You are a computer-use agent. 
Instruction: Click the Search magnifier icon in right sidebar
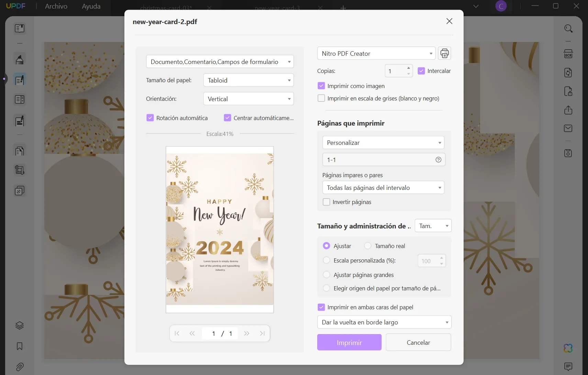point(568,29)
